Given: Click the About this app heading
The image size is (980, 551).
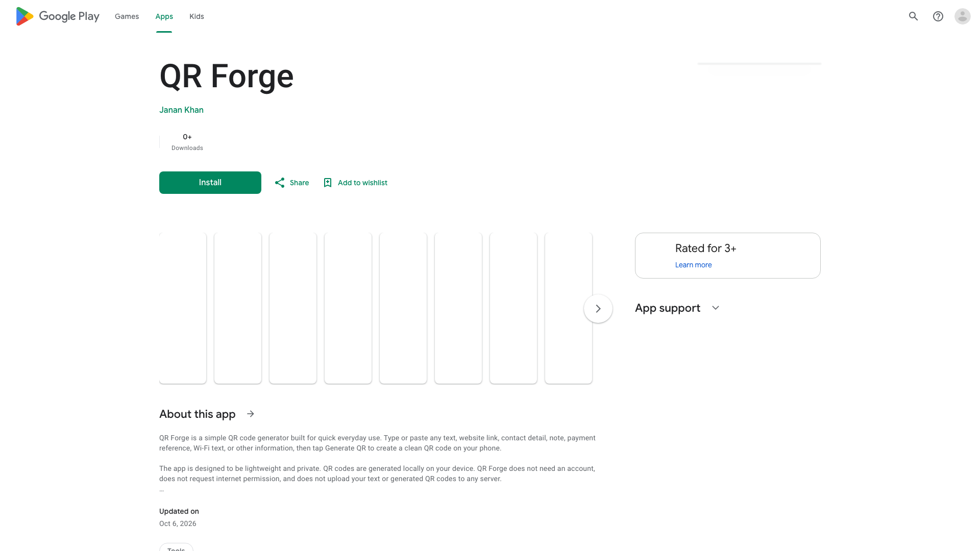Looking at the screenshot, I should [197, 414].
